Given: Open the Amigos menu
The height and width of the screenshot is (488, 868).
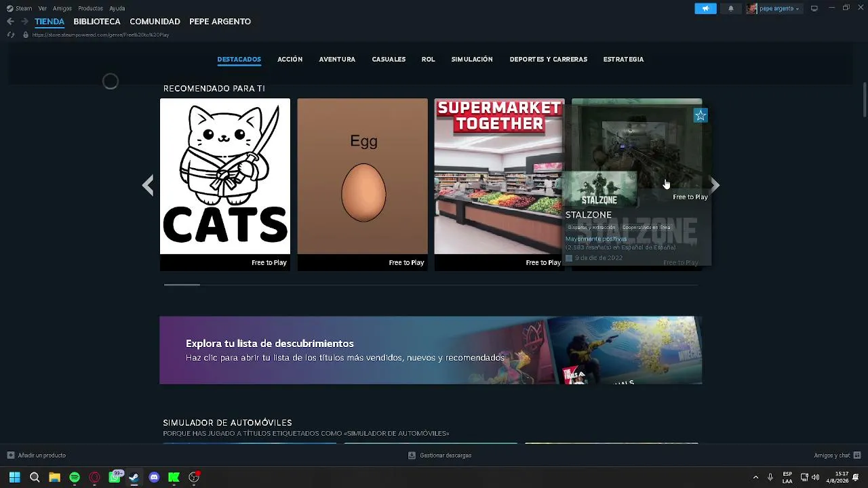Looking at the screenshot, I should (62, 9).
